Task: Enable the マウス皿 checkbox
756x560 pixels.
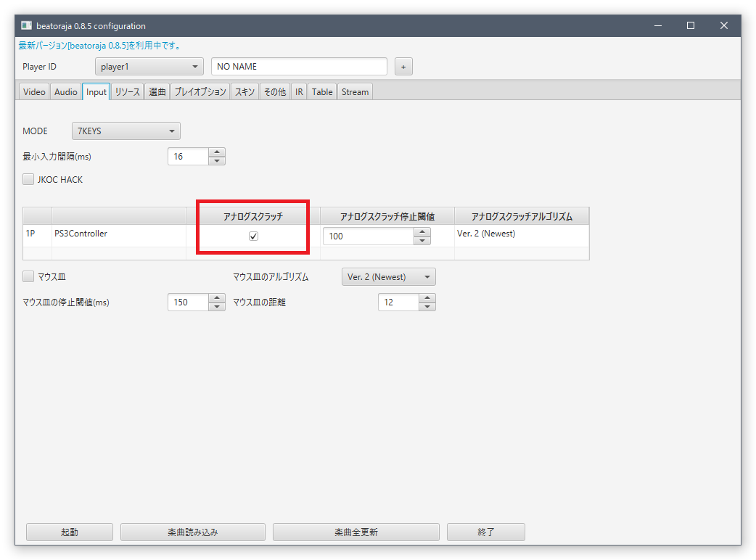Action: pyautogui.click(x=29, y=276)
